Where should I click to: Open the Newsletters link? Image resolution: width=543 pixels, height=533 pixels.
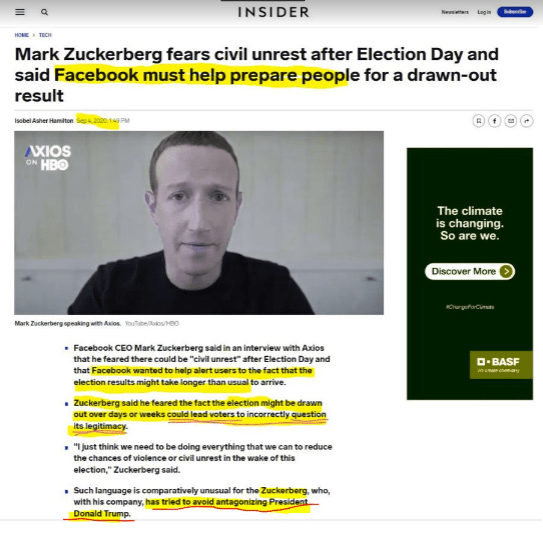455,12
